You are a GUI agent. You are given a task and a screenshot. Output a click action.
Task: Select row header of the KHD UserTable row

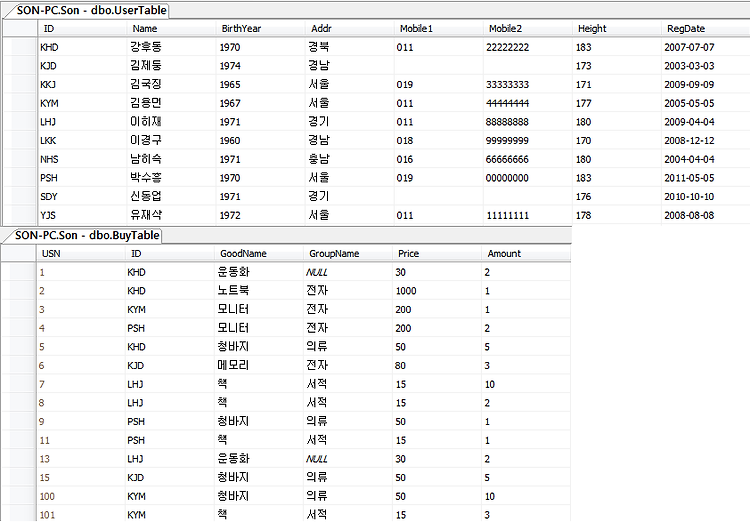[20, 47]
